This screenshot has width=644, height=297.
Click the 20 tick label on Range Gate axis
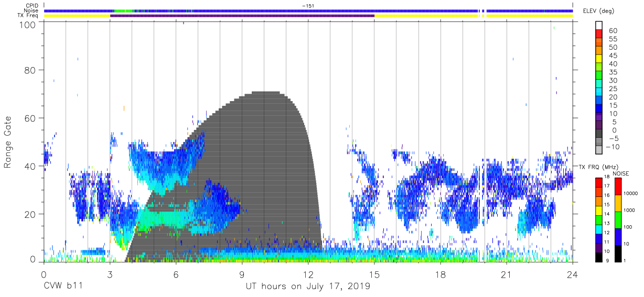pos(30,214)
